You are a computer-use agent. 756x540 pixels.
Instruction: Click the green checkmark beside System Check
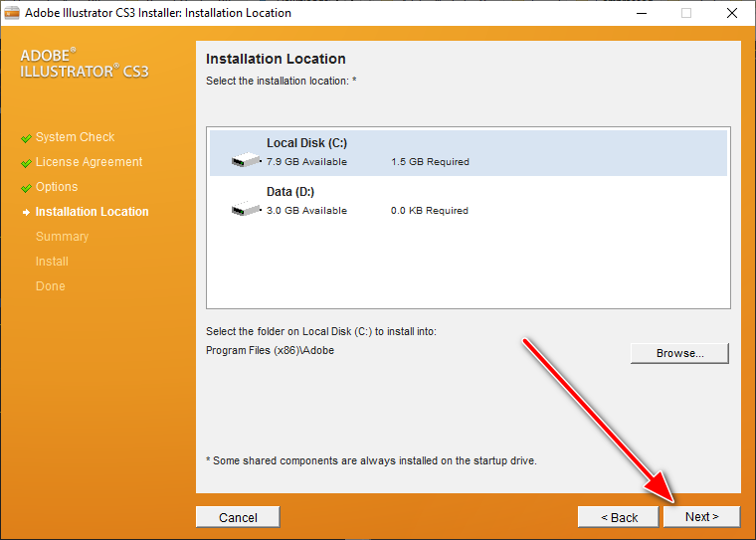[26, 138]
